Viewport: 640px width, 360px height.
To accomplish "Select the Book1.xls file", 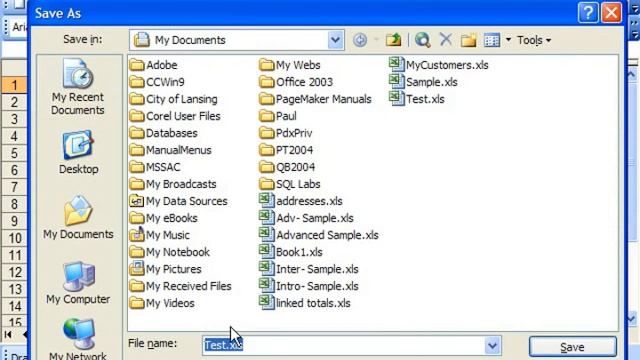I will [x=291, y=252].
